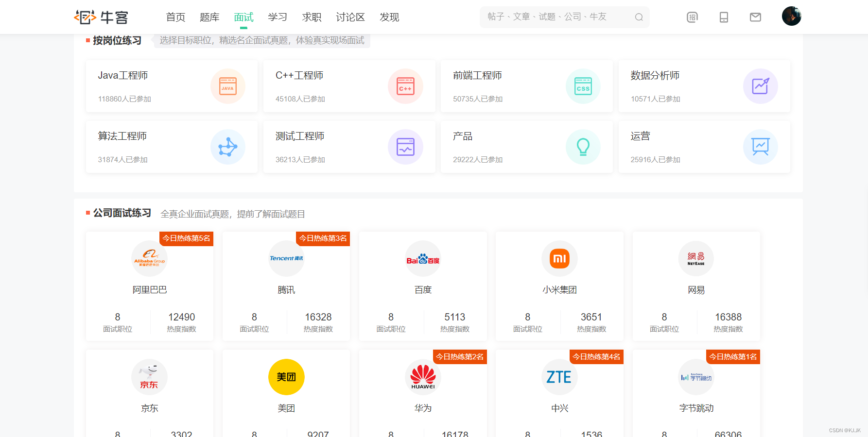Click 腾讯 heat index 16328
The width and height of the screenshot is (868, 437).
tap(318, 317)
